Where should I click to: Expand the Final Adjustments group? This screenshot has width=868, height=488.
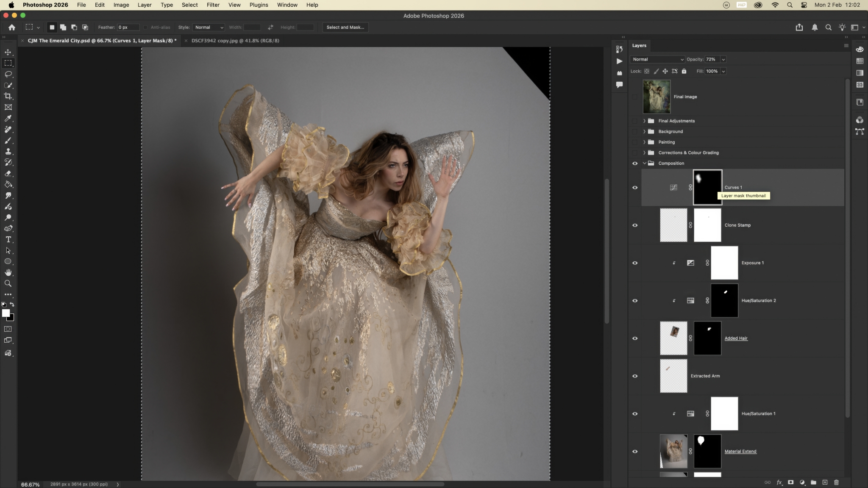point(644,121)
